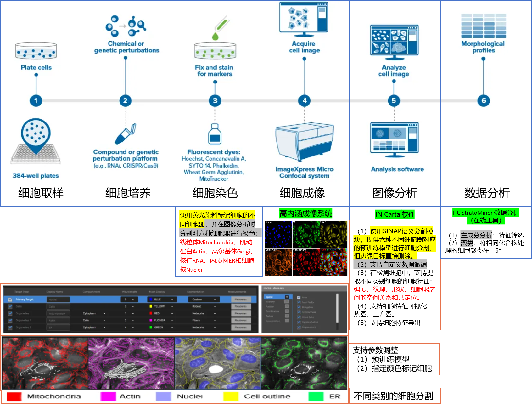
Task: Click the Acquire cell image monitor icon
Action: (x=304, y=20)
